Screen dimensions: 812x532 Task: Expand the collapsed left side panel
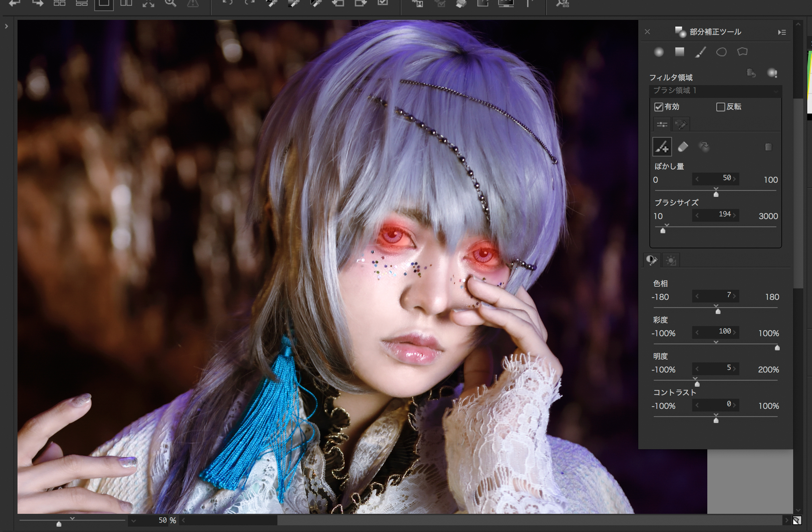(6, 26)
